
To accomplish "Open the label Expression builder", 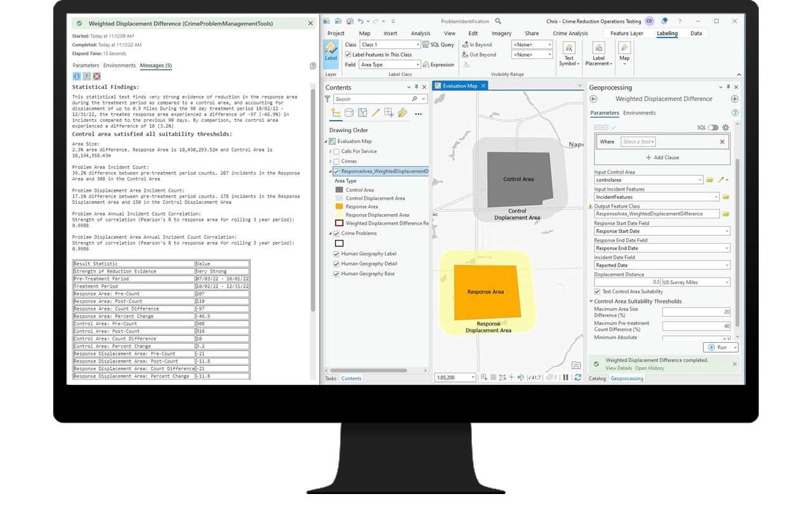I will (x=439, y=65).
